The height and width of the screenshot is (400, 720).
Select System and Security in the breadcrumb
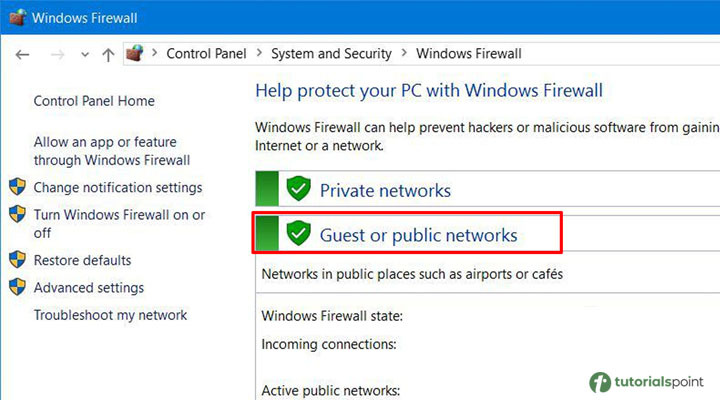pos(331,54)
